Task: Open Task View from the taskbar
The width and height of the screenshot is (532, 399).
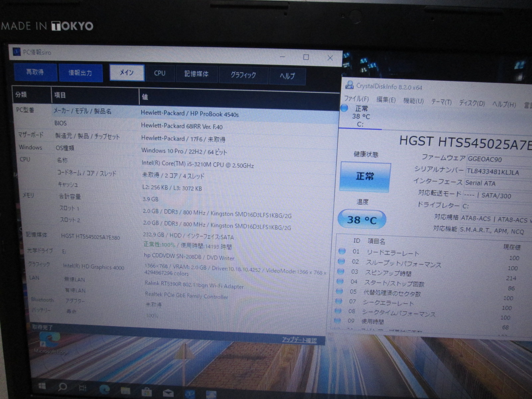Action: pos(83,388)
